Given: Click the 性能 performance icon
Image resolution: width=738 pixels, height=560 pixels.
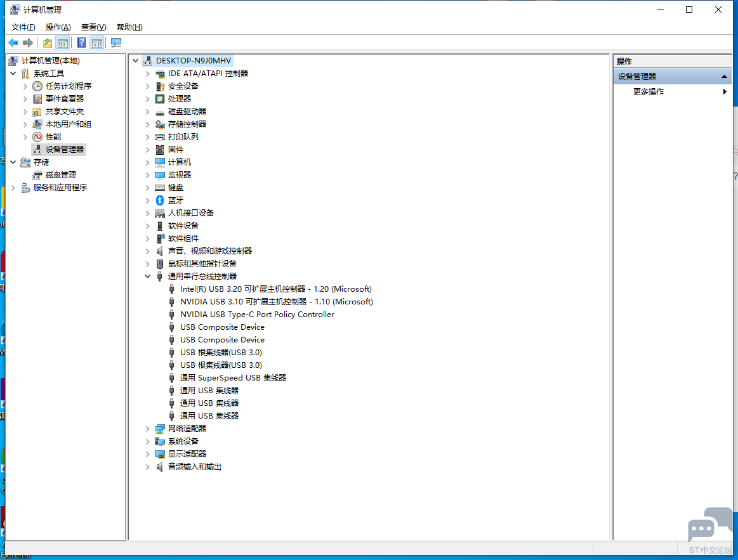Looking at the screenshot, I should pyautogui.click(x=37, y=137).
